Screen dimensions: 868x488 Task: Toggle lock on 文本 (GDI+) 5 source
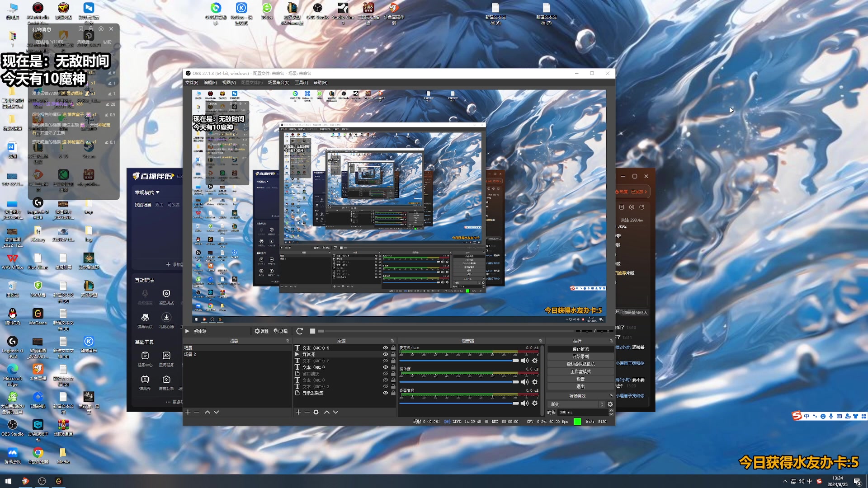click(393, 348)
